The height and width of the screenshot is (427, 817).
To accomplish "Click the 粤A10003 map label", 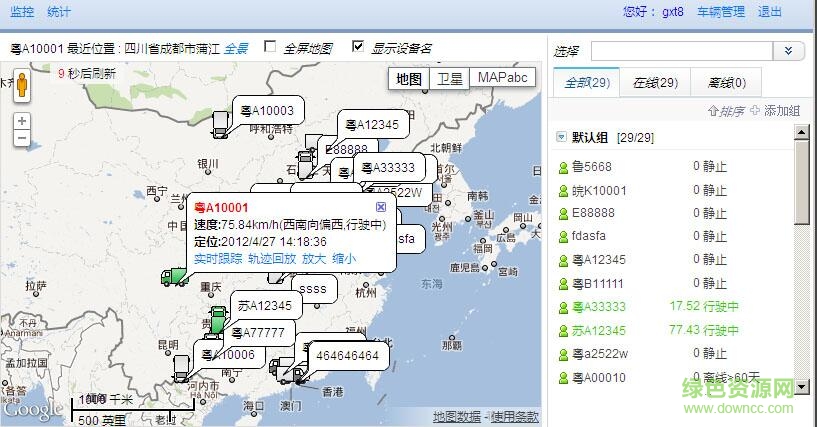I will coord(267,111).
